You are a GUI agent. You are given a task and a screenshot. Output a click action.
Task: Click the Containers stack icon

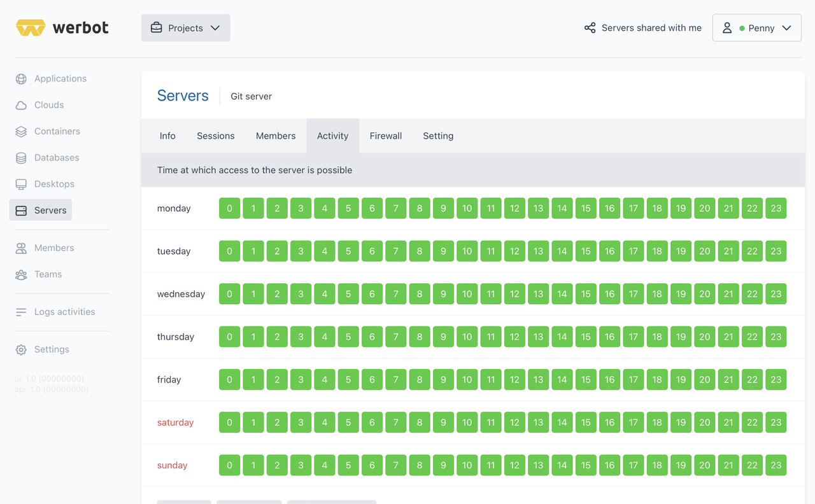(21, 132)
